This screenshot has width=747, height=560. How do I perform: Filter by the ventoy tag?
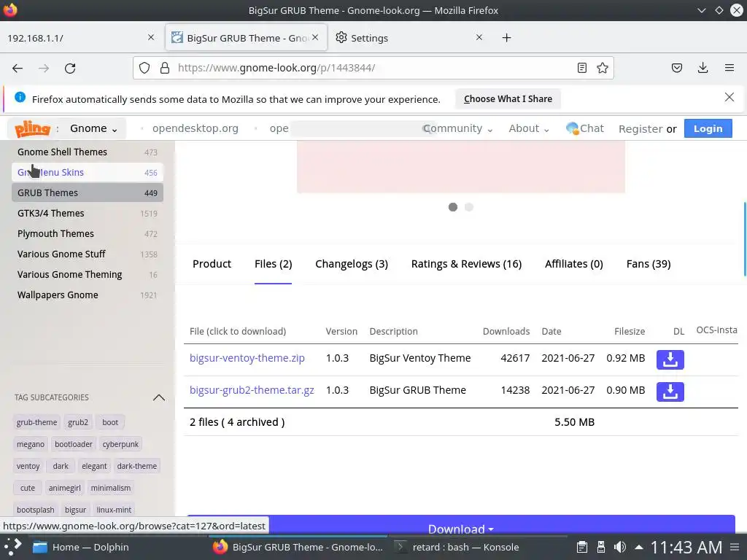(28, 466)
